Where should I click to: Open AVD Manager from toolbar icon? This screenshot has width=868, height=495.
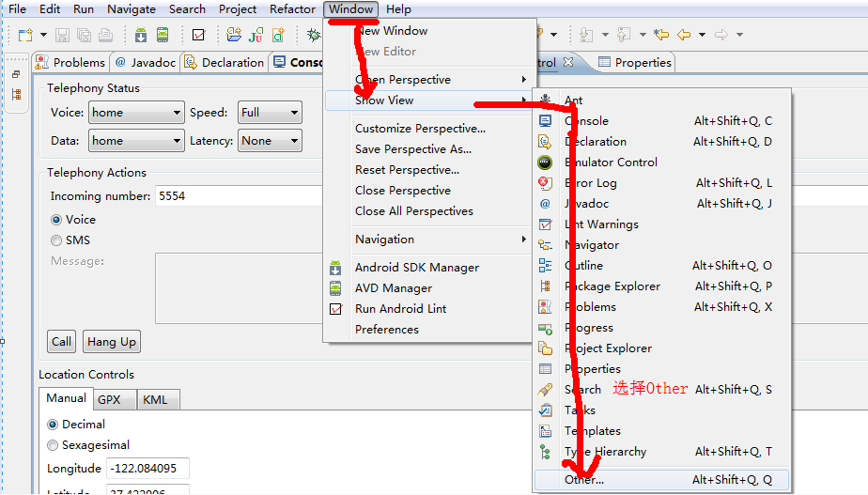coord(163,35)
